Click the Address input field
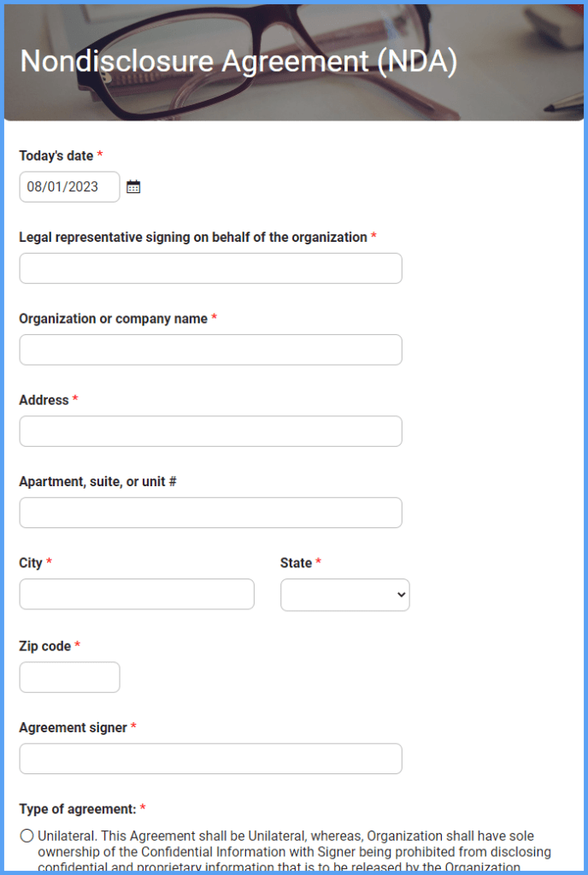 coord(210,431)
